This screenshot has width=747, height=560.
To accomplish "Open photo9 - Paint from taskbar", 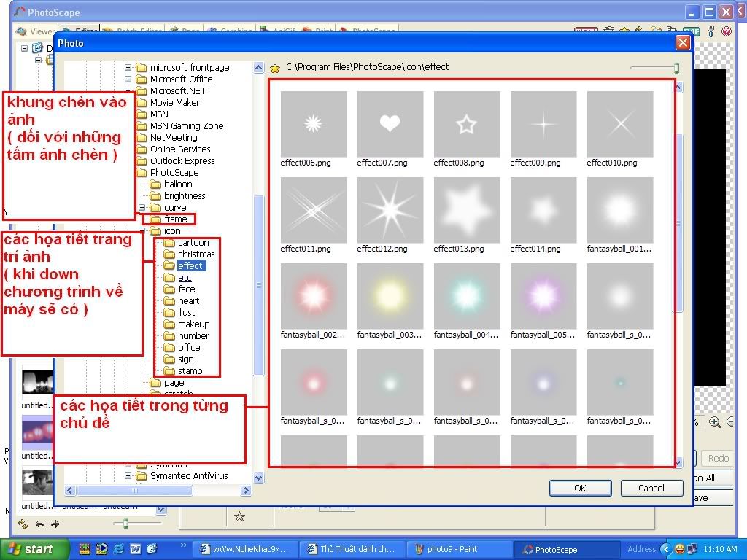I will point(452,549).
